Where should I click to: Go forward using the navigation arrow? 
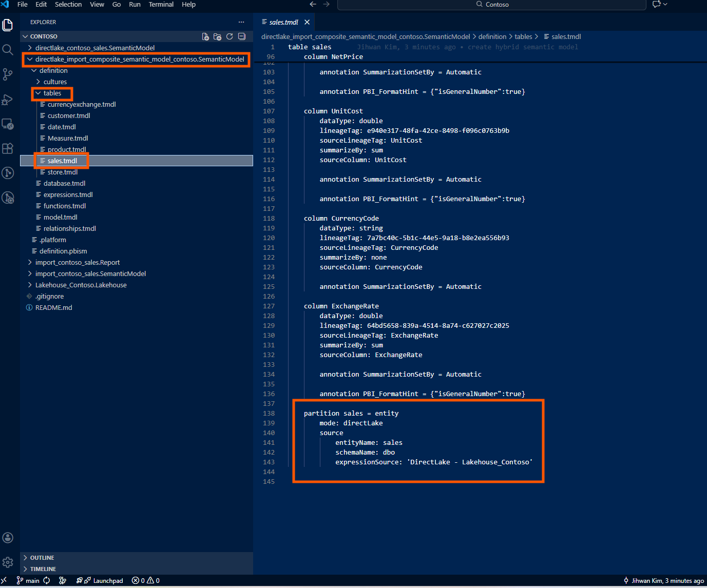pyautogui.click(x=327, y=4)
